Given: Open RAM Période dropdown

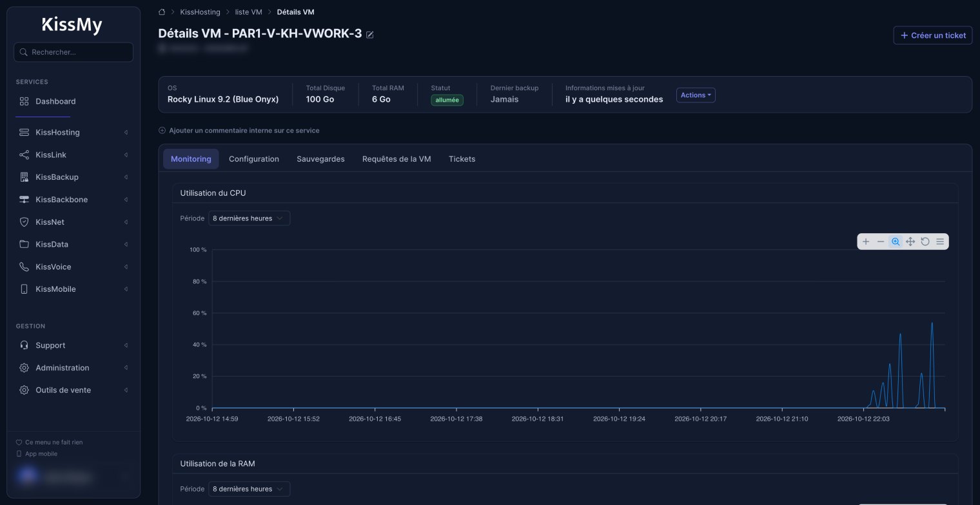Looking at the screenshot, I should click(x=249, y=489).
